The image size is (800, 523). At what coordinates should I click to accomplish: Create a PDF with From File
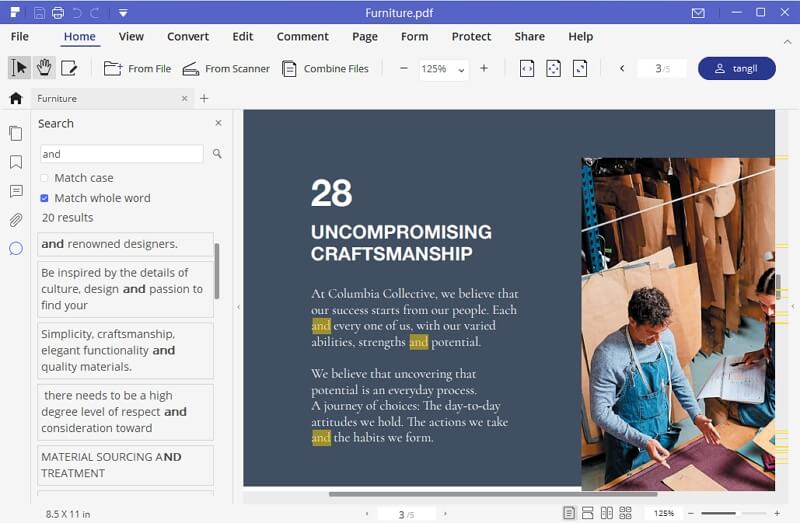(137, 68)
